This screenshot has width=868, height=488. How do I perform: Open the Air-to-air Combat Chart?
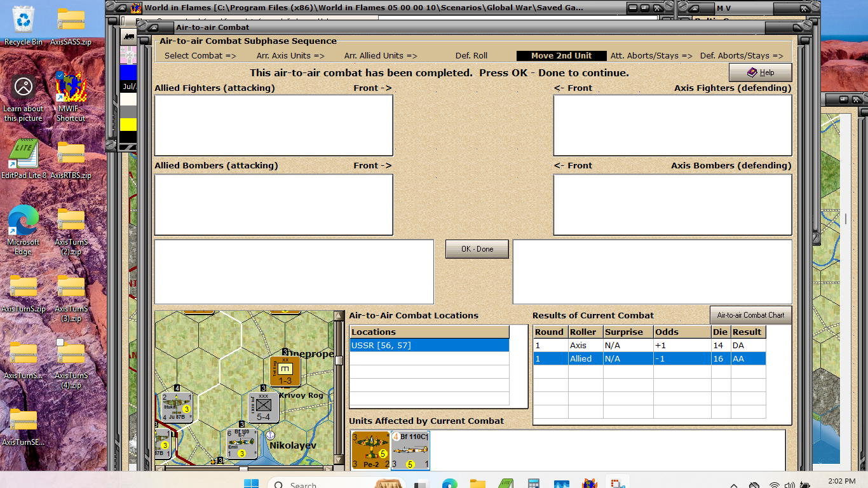(750, 315)
